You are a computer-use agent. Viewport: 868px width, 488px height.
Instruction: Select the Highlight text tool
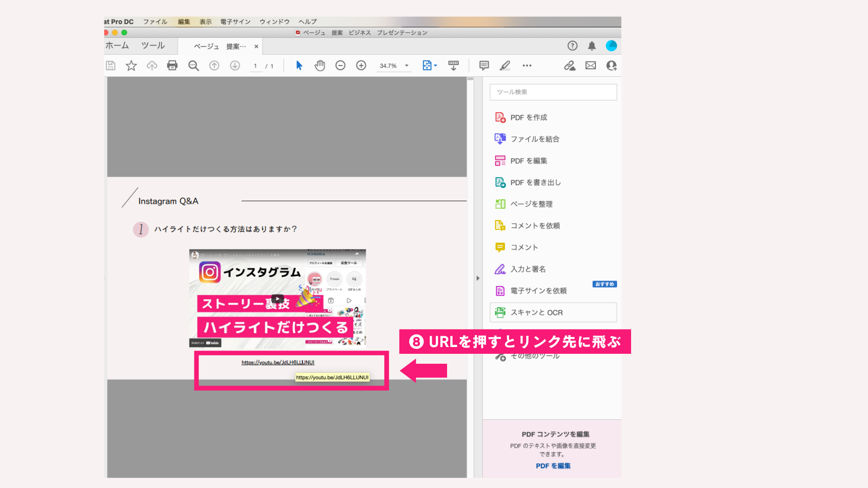[x=505, y=66]
